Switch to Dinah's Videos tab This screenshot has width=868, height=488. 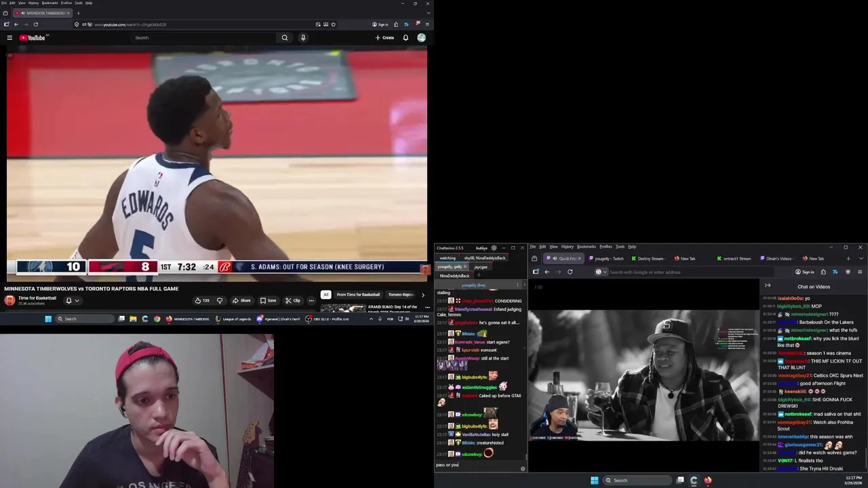[x=778, y=258]
